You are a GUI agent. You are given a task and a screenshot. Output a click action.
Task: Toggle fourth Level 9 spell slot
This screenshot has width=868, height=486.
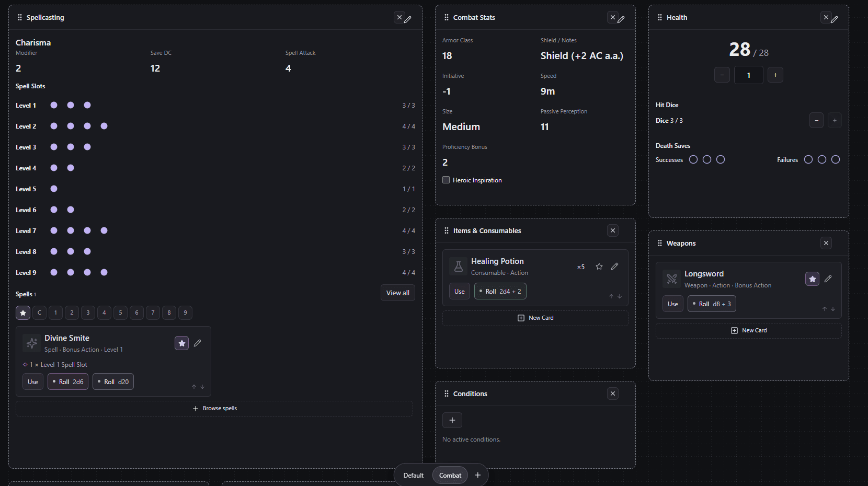[104, 272]
